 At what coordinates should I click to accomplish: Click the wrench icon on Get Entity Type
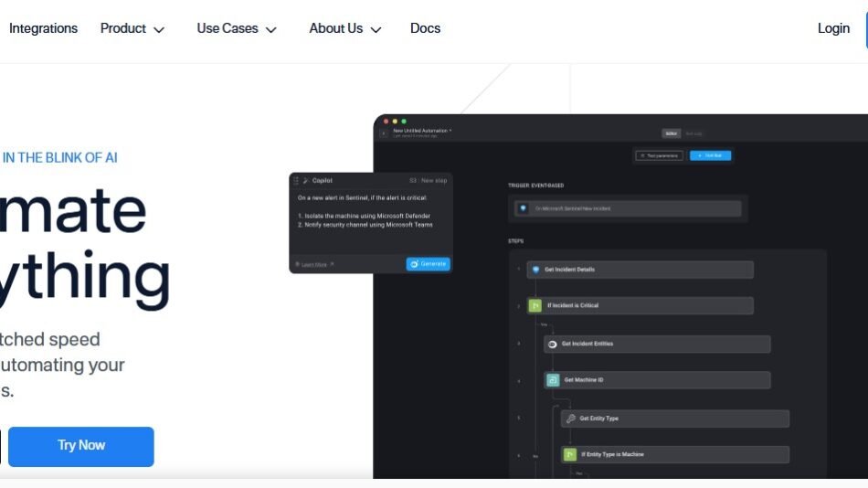click(570, 419)
